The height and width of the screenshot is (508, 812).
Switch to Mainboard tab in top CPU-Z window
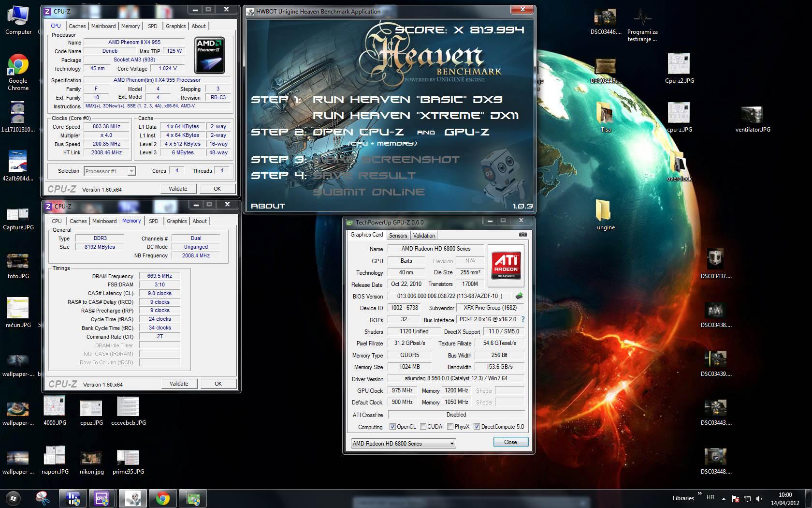103,26
